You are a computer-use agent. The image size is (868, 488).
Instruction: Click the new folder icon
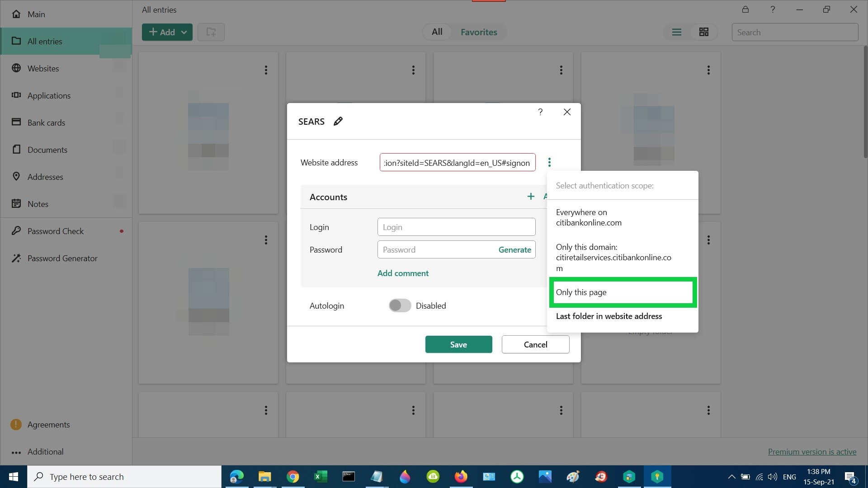211,32
